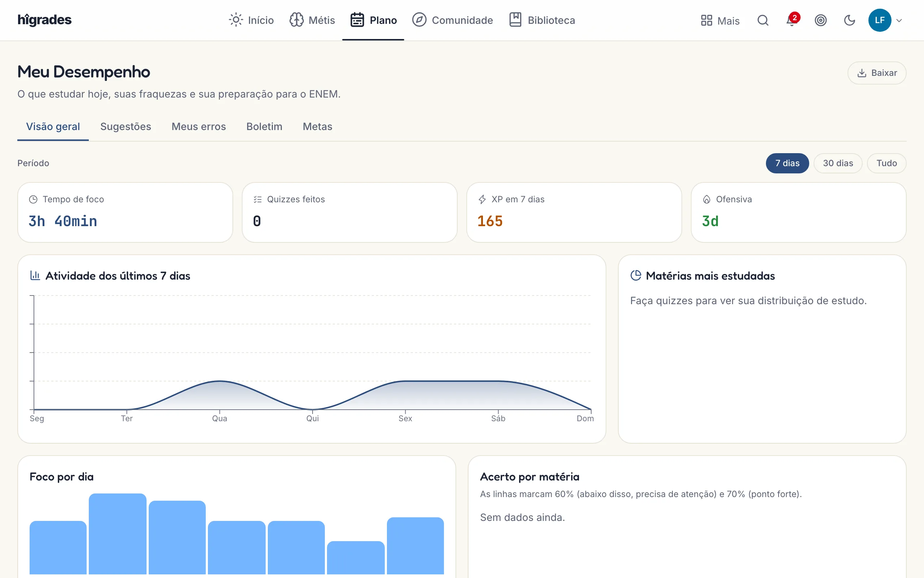The width and height of the screenshot is (924, 578).
Task: Toggle dark mode moon icon
Action: [849, 20]
